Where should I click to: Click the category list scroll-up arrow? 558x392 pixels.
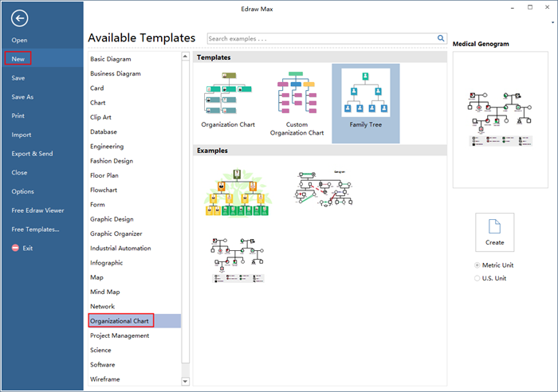coord(185,57)
